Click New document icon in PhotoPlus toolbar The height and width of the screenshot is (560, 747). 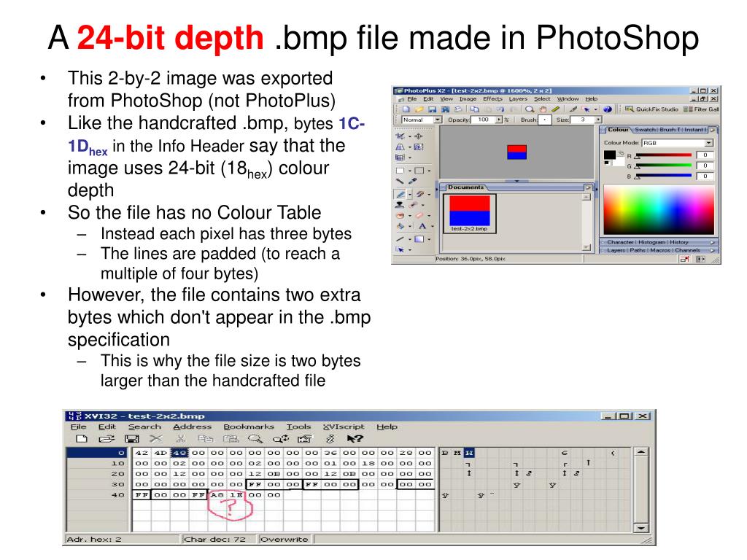click(x=406, y=109)
